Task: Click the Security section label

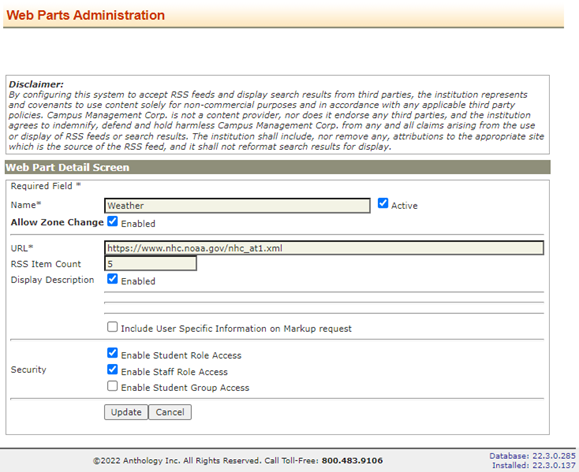Action: pyautogui.click(x=28, y=370)
